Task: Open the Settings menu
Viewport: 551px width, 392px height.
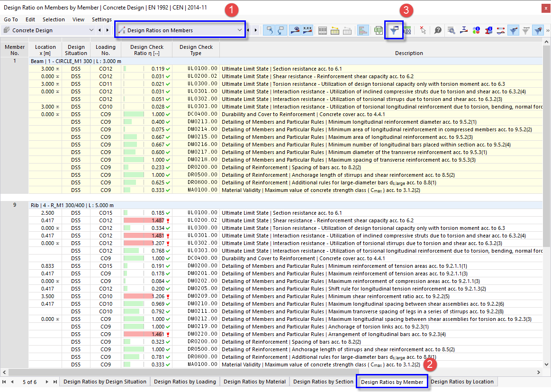Action: tap(102, 19)
